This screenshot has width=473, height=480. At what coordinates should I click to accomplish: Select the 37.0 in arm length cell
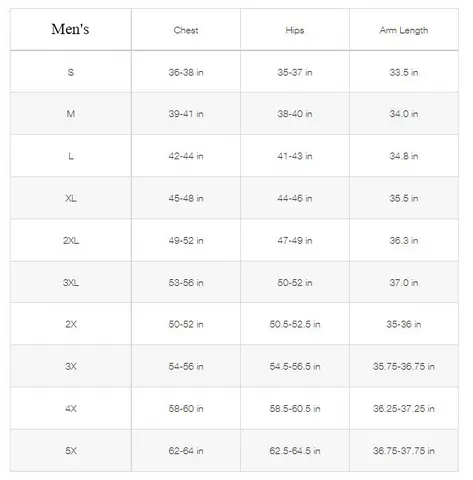coord(404,283)
